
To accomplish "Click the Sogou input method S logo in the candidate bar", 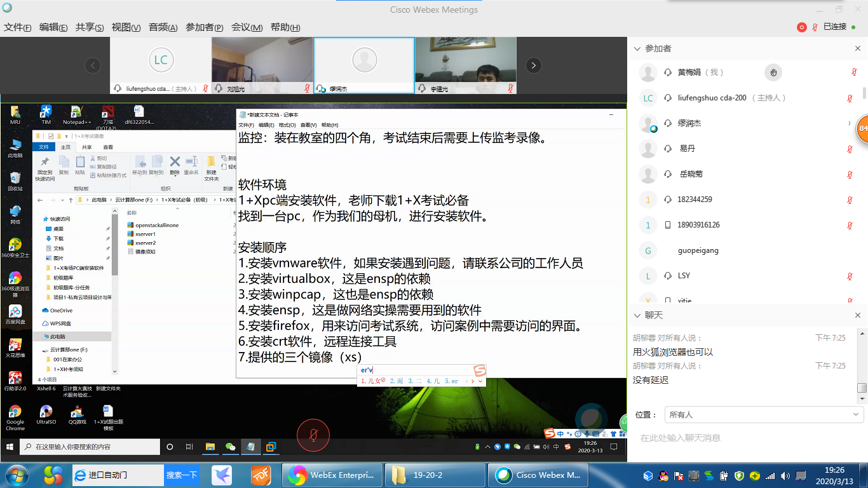I will pos(480,370).
